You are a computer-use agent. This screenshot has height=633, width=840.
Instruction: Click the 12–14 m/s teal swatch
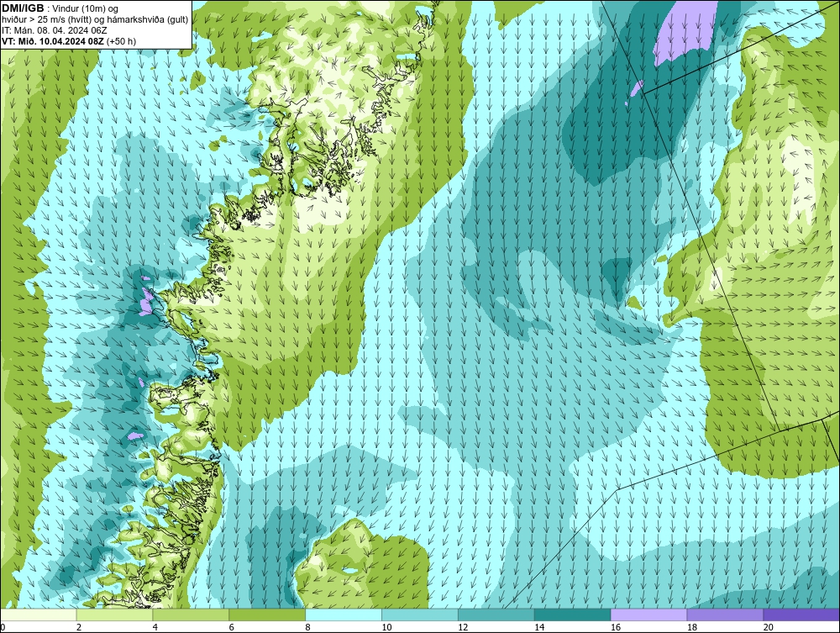coord(496,615)
